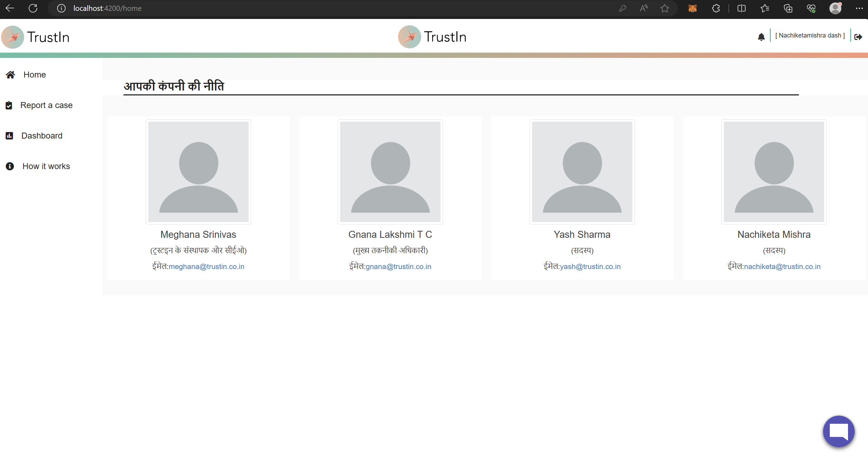The height and width of the screenshot is (456, 868).
Task: Click Nachiketa Mishra's profile placeholder image
Action: (x=774, y=172)
